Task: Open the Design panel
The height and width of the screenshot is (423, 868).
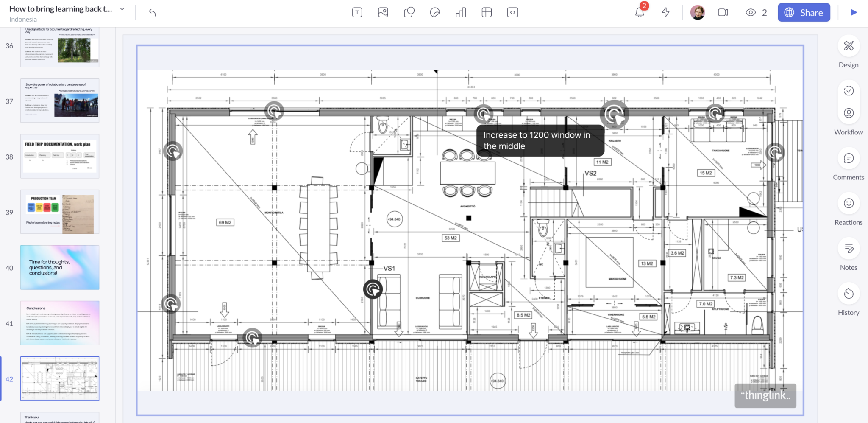Action: point(849,46)
